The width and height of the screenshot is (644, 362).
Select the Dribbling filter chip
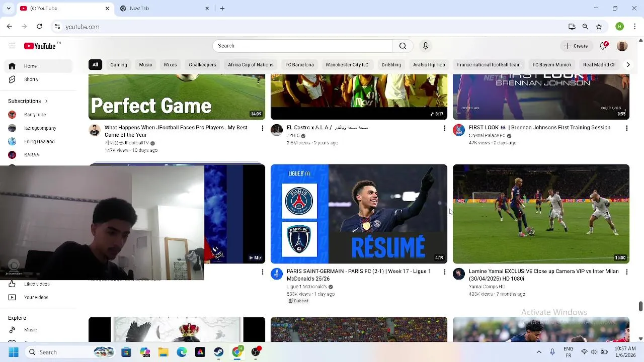[x=391, y=64]
